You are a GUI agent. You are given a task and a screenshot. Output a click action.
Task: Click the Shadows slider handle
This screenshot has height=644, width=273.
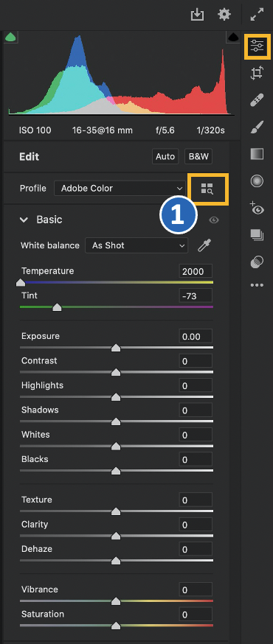pyautogui.click(x=116, y=421)
